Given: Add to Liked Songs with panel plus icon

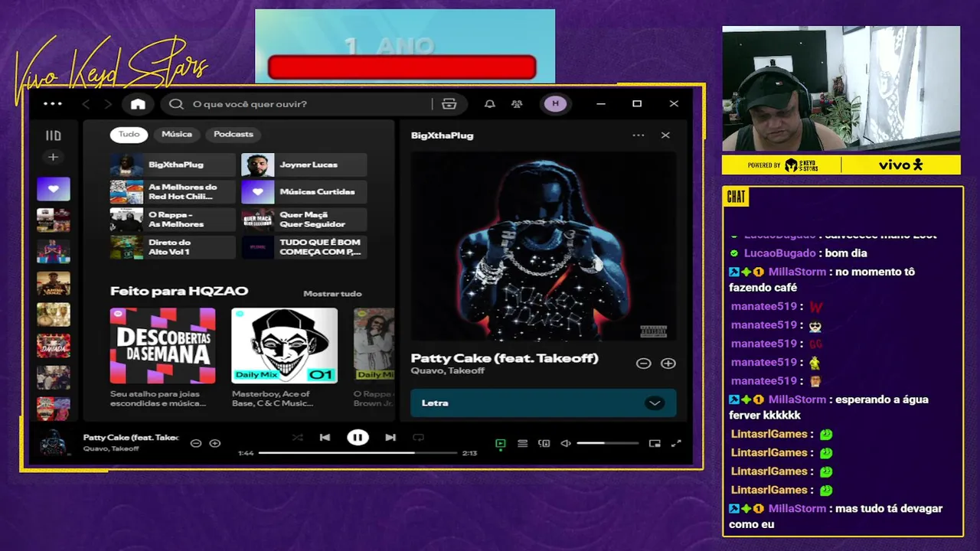Looking at the screenshot, I should 668,364.
